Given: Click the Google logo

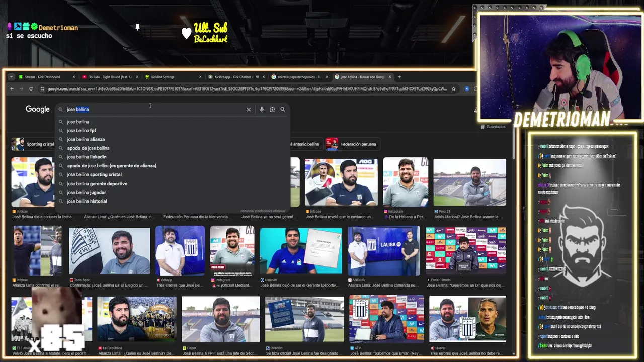Looking at the screenshot, I should click(x=38, y=109).
